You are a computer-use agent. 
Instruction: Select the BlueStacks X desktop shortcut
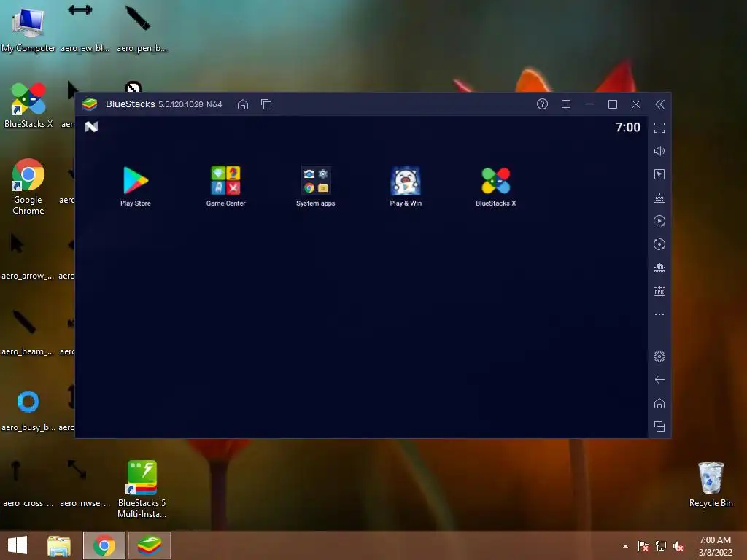28,106
